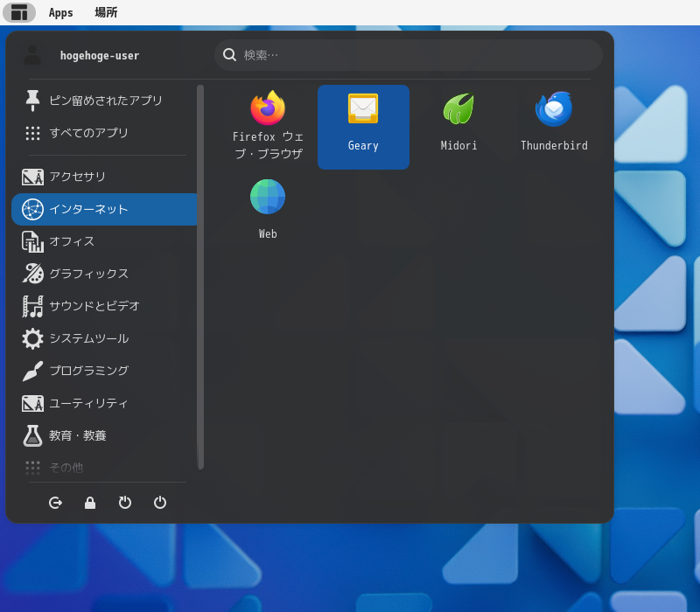Screen dimensions: 700x612
Task: Show ピン留めされたアプリ (pinned apps)
Action: [x=104, y=101]
